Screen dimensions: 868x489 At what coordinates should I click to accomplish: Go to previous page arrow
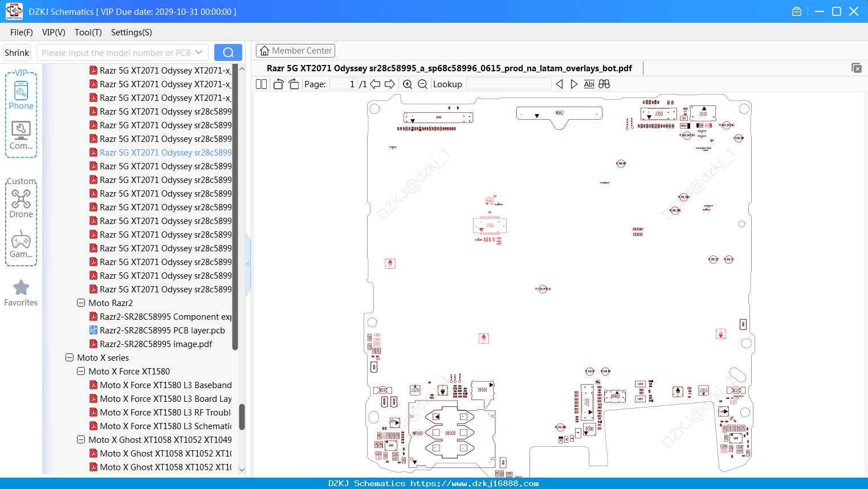pyautogui.click(x=375, y=84)
